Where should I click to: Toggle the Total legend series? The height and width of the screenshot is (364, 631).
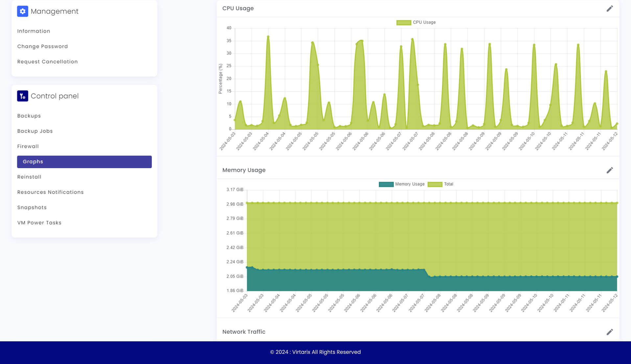(x=435, y=184)
